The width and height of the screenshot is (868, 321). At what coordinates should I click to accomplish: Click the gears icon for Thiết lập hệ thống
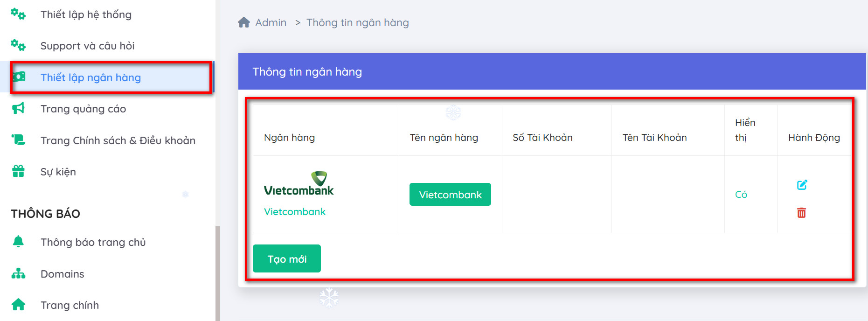click(18, 14)
